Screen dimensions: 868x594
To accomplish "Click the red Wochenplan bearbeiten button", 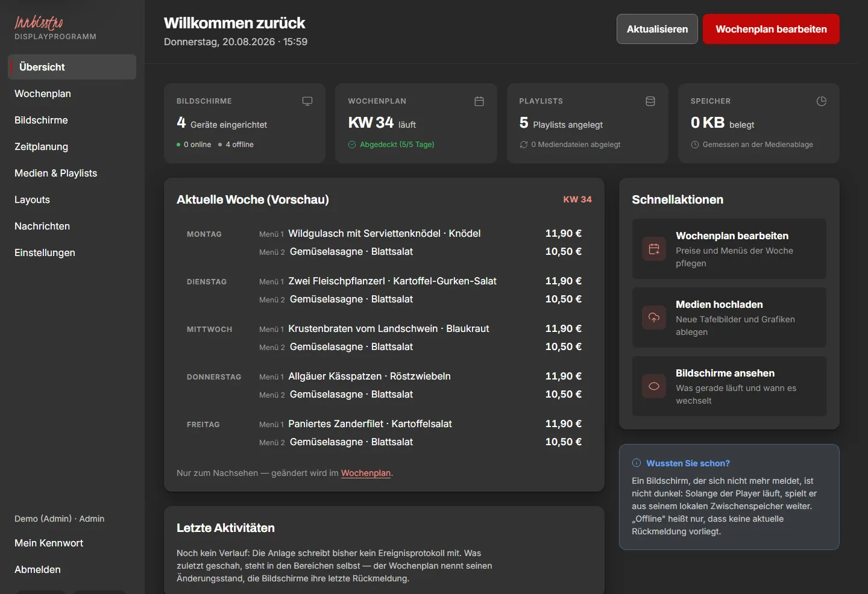I will pos(771,29).
